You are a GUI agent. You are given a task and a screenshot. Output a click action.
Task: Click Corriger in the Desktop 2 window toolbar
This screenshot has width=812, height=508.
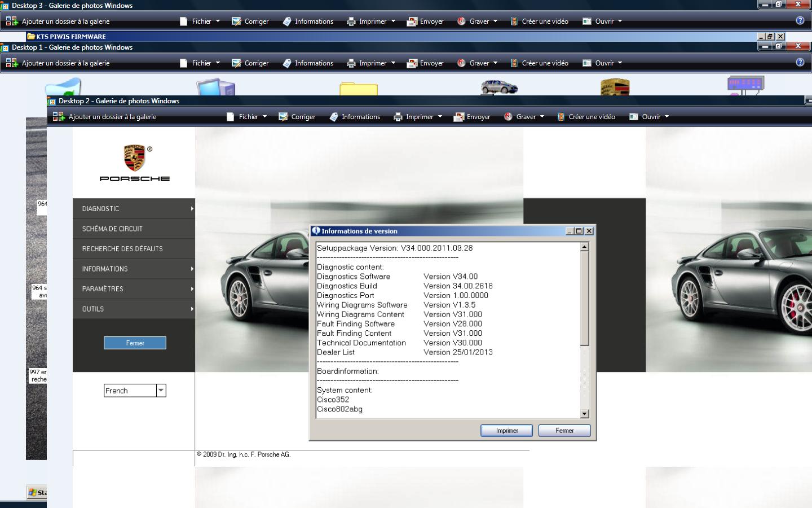(297, 117)
